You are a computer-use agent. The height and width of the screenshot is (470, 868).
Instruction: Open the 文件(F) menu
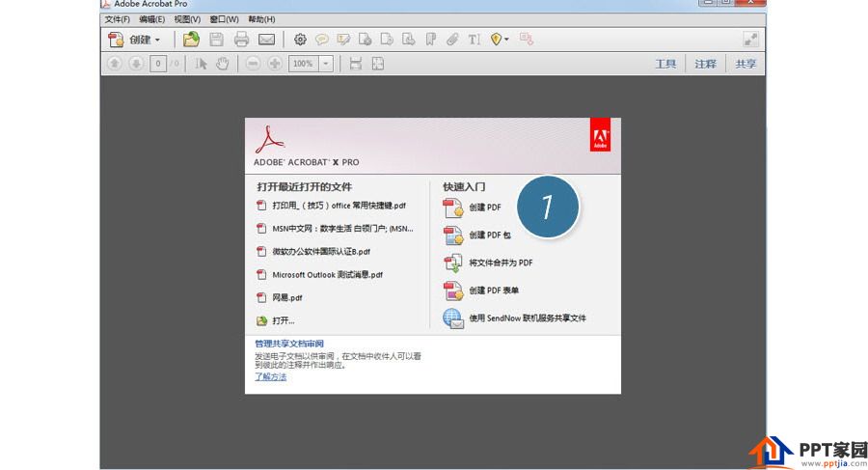coord(118,19)
